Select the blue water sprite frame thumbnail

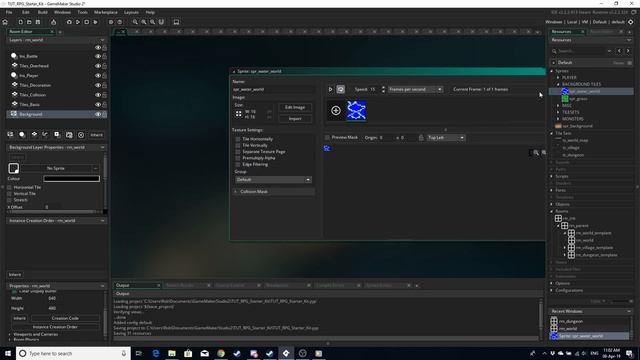[x=356, y=110]
